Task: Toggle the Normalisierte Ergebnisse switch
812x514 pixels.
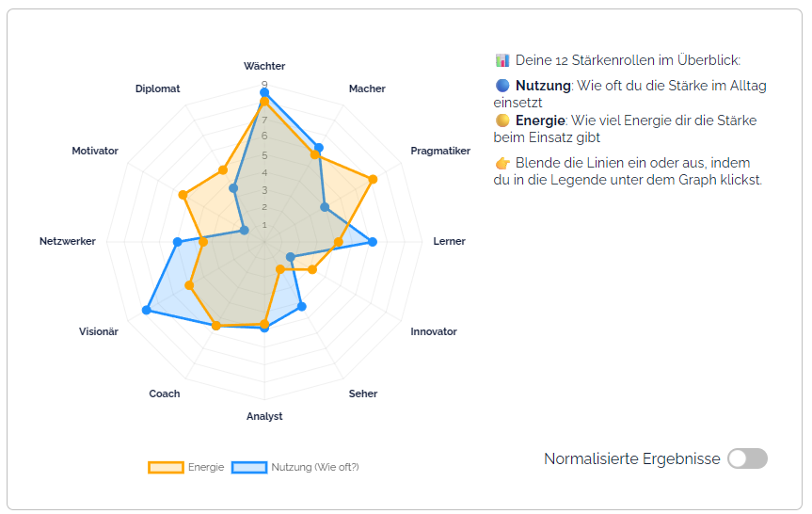Action: [748, 458]
